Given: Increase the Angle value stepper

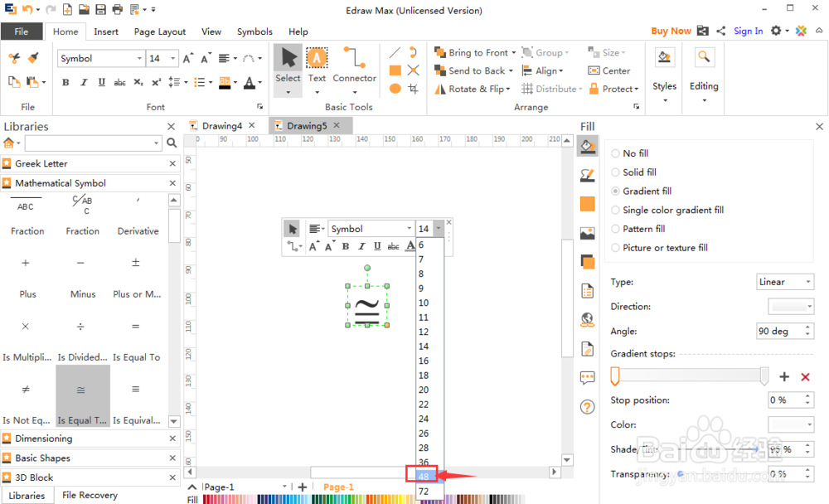Looking at the screenshot, I should (x=807, y=327).
